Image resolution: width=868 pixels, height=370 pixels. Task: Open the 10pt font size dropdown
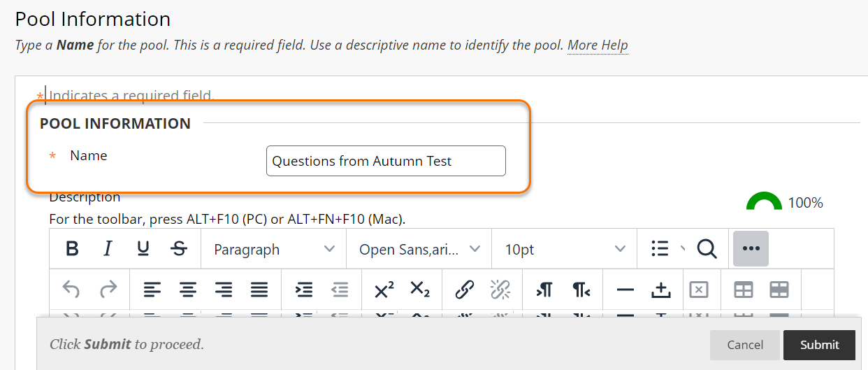click(x=564, y=249)
